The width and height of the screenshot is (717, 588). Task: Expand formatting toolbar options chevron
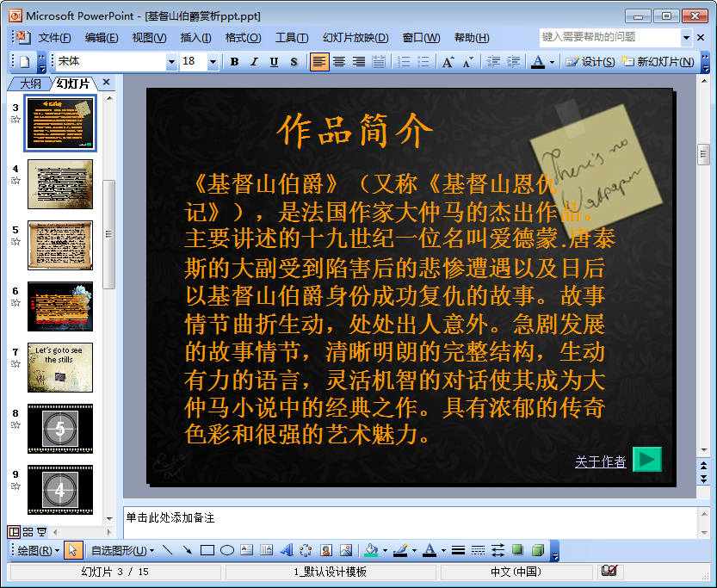[x=706, y=63]
